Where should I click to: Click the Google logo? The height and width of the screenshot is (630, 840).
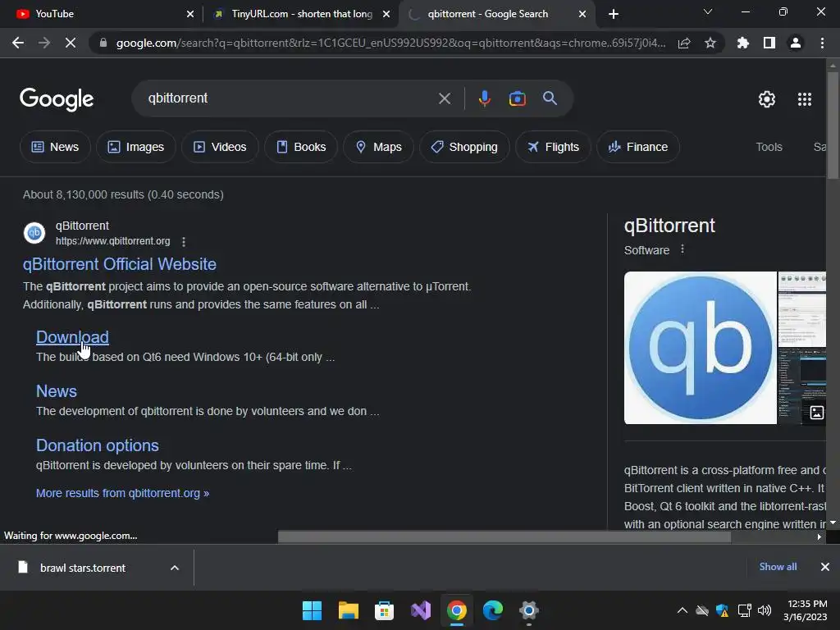[57, 99]
